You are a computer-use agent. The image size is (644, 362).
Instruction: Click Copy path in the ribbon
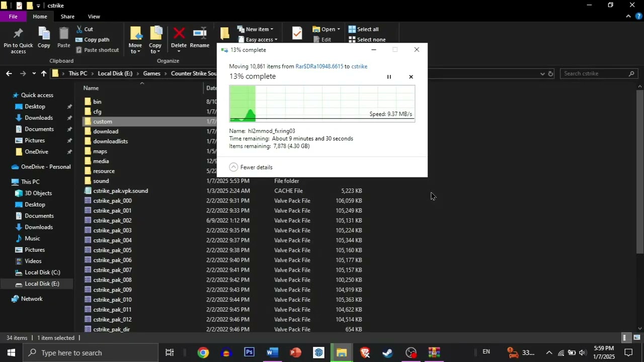(x=92, y=40)
